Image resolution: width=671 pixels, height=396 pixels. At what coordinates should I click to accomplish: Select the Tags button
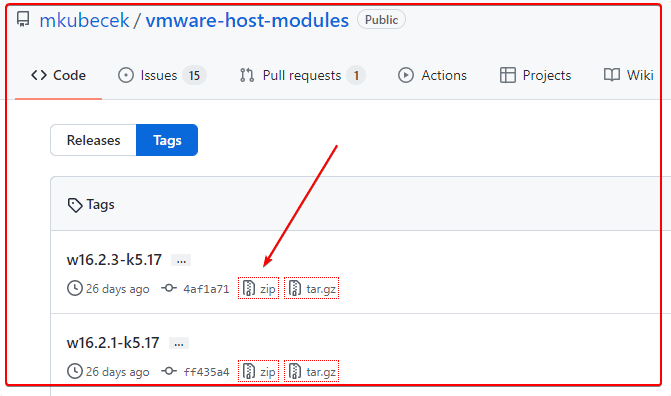(x=167, y=140)
